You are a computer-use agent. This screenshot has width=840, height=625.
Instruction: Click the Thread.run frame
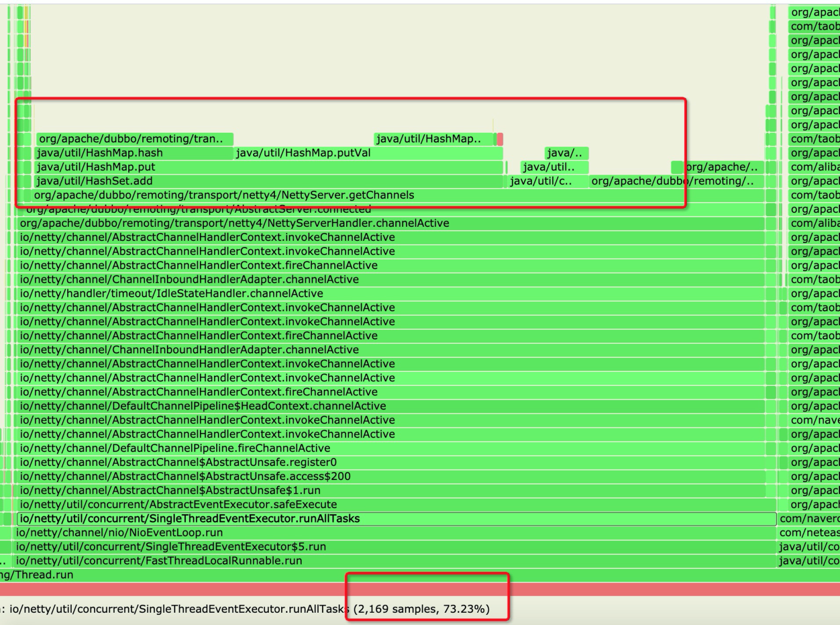[x=420, y=575]
